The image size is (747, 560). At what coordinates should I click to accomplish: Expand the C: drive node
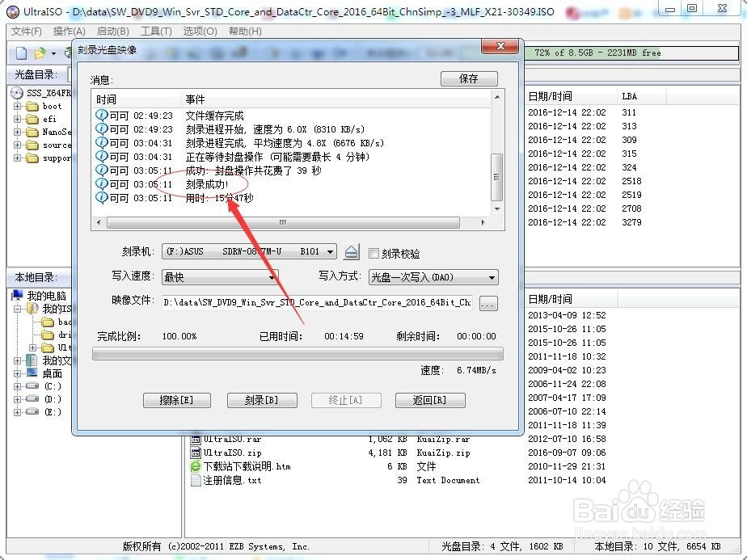[x=17, y=386]
